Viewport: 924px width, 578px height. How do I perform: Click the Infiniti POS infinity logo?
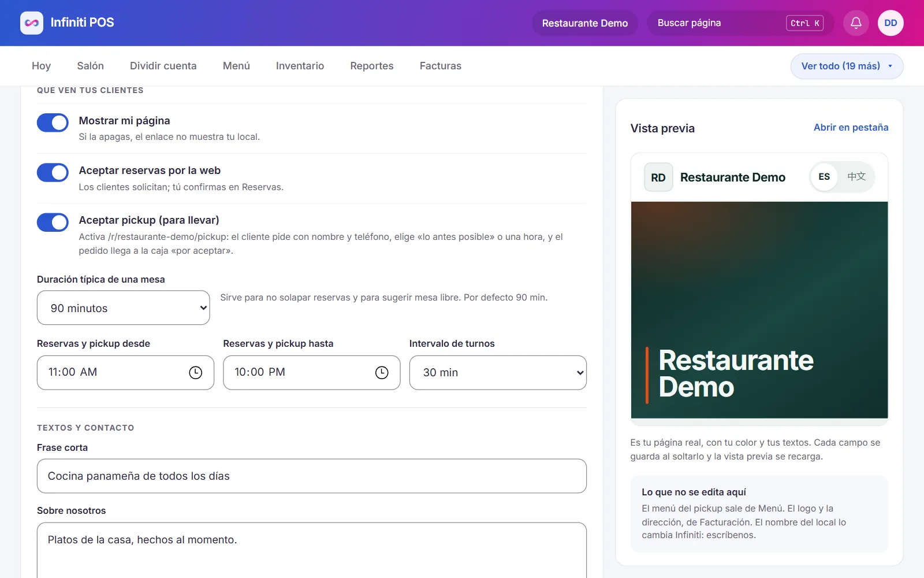(32, 23)
